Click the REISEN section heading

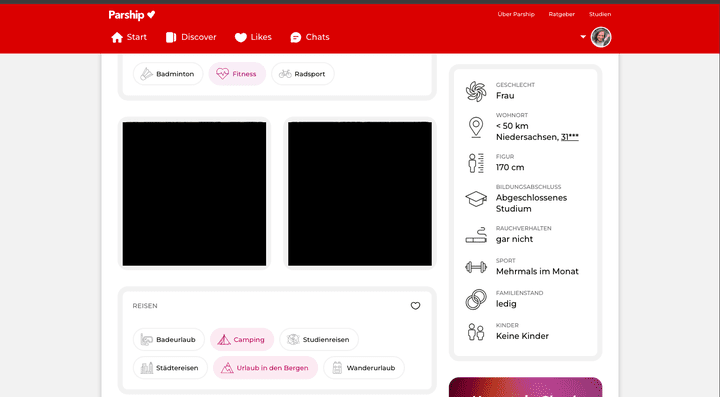145,306
